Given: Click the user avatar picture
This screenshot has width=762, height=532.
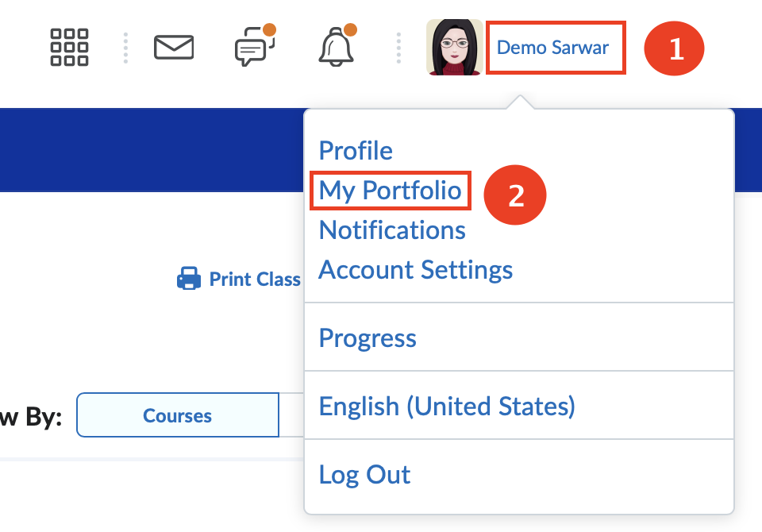Looking at the screenshot, I should [x=454, y=47].
